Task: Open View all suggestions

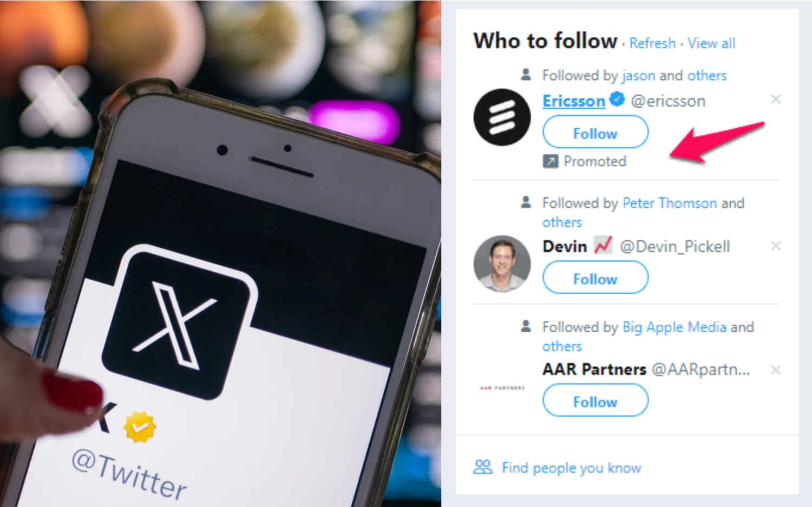Action: [x=711, y=43]
